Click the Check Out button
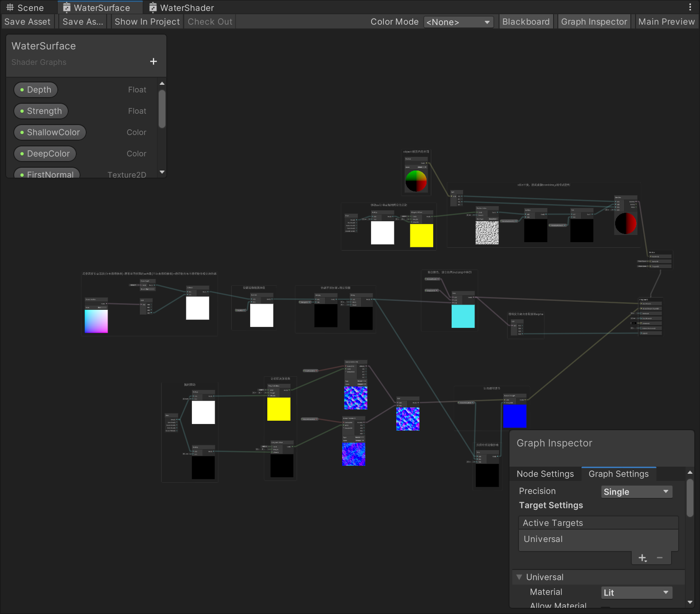The height and width of the screenshot is (614, 700). pyautogui.click(x=210, y=22)
